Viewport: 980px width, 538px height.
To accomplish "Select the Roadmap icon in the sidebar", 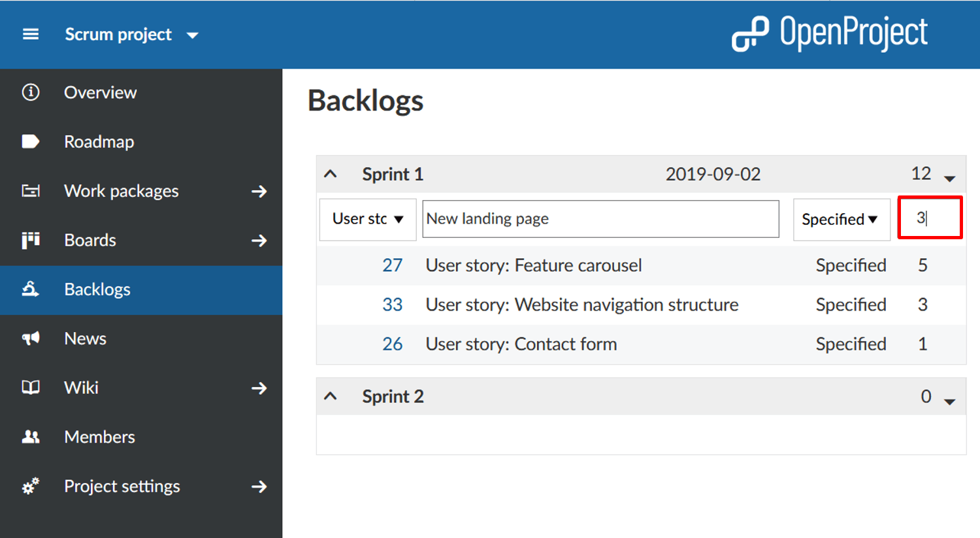I will click(x=30, y=141).
